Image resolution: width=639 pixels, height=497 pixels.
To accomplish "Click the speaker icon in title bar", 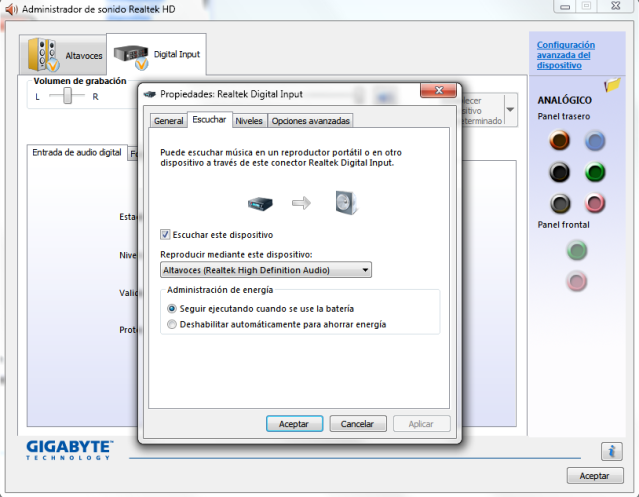I will 11,9.
